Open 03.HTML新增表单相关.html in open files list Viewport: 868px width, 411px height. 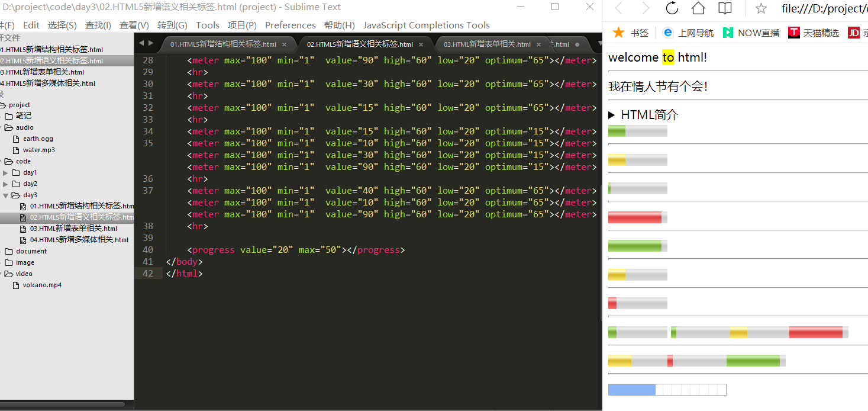pyautogui.click(x=41, y=72)
